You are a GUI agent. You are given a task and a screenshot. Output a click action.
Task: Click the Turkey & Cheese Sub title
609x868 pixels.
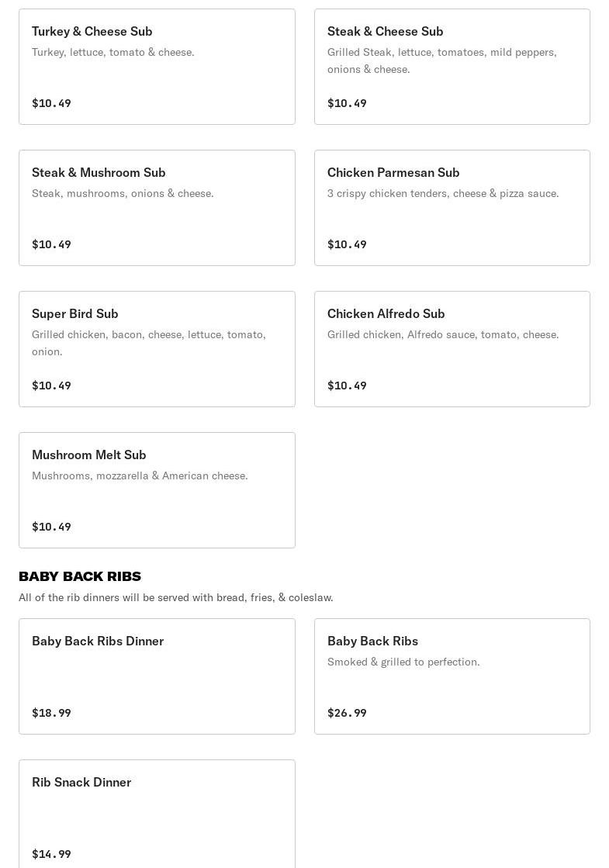click(x=92, y=32)
